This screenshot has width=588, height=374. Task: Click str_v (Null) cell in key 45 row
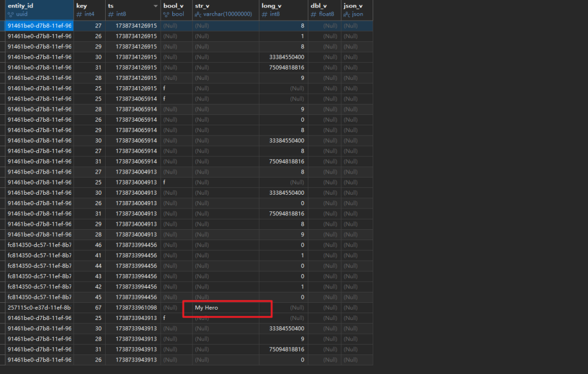click(226, 297)
